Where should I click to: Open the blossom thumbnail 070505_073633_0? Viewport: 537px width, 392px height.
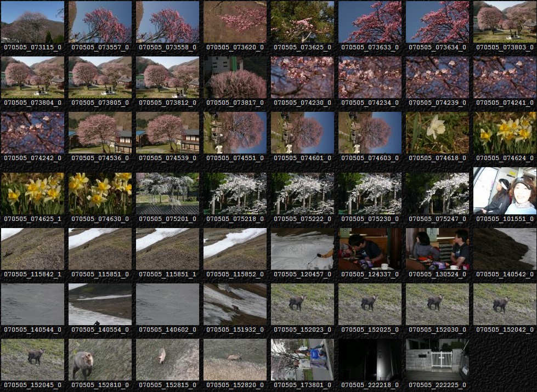(x=370, y=21)
